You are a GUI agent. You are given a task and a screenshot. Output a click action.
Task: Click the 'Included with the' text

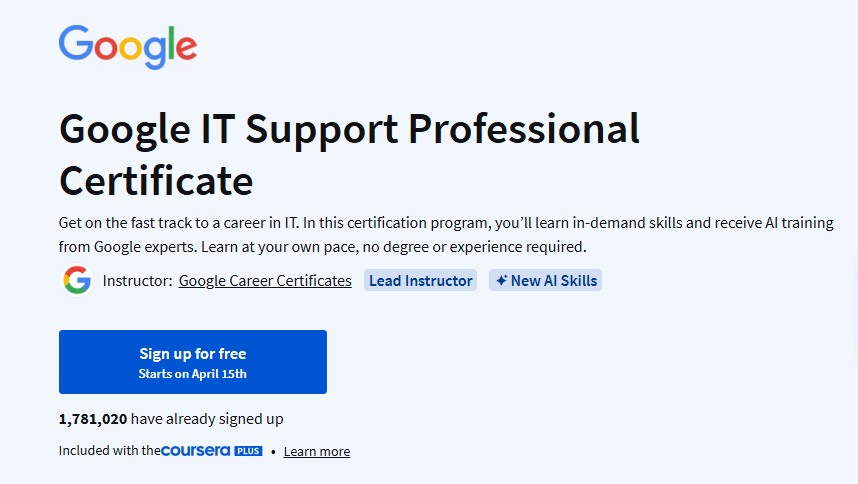click(109, 451)
